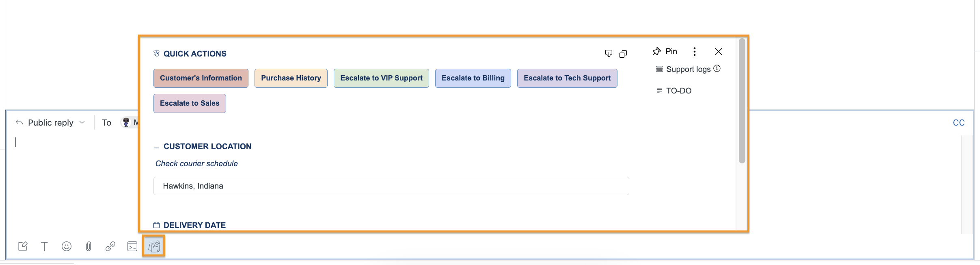Close the quick actions panel
The height and width of the screenshot is (265, 980).
(719, 52)
